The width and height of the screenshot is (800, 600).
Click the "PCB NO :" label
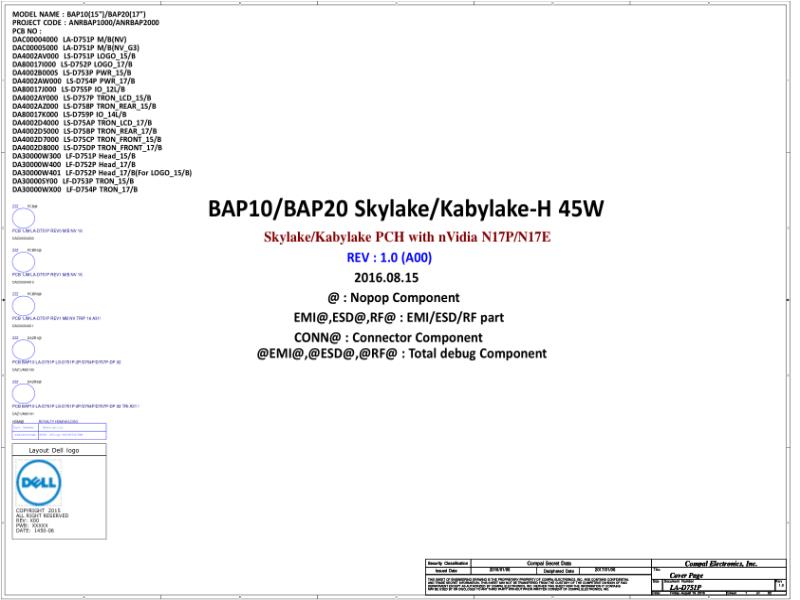click(27, 31)
